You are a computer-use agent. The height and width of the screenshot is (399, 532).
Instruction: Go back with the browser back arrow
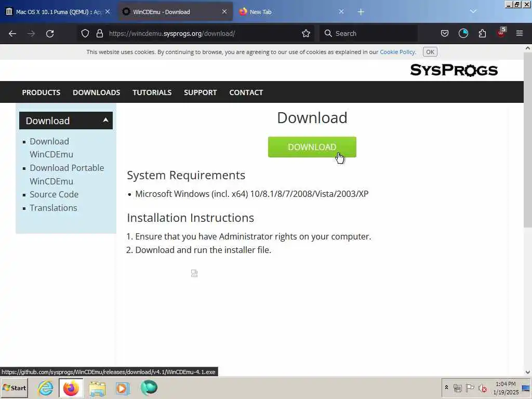(12, 34)
